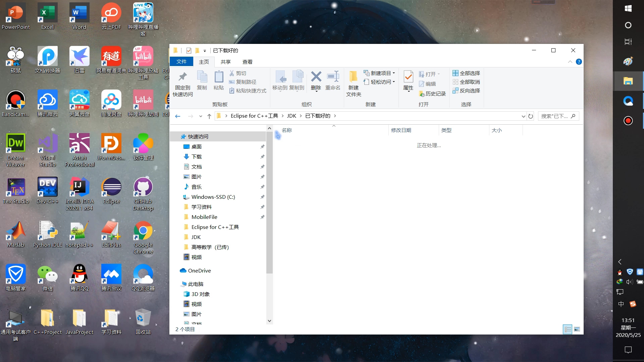This screenshot has width=644, height=362.
Task: Click Eclipse for C++工具 breadcrumb
Action: tap(254, 116)
